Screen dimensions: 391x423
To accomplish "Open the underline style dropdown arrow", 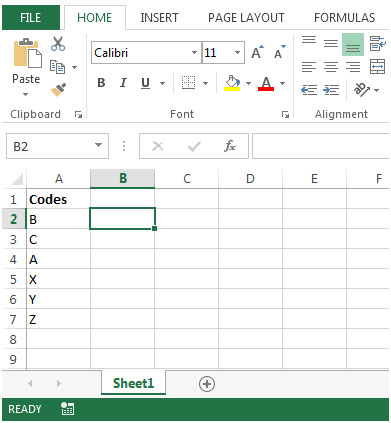I will [x=163, y=83].
